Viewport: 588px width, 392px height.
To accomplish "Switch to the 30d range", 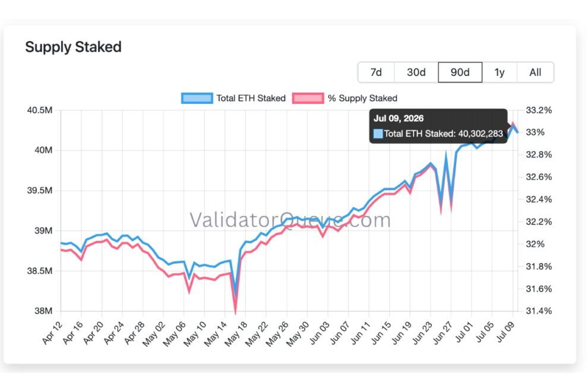I will click(x=416, y=72).
